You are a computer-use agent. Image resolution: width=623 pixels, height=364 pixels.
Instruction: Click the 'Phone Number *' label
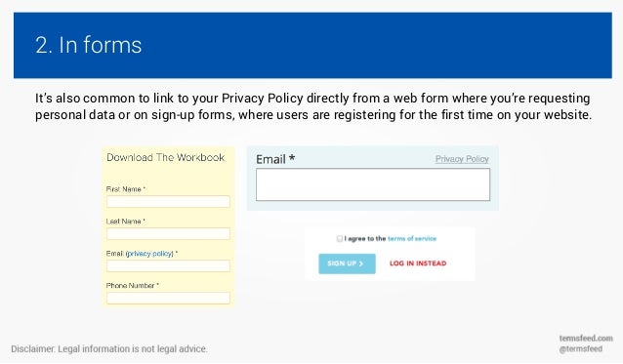[133, 285]
